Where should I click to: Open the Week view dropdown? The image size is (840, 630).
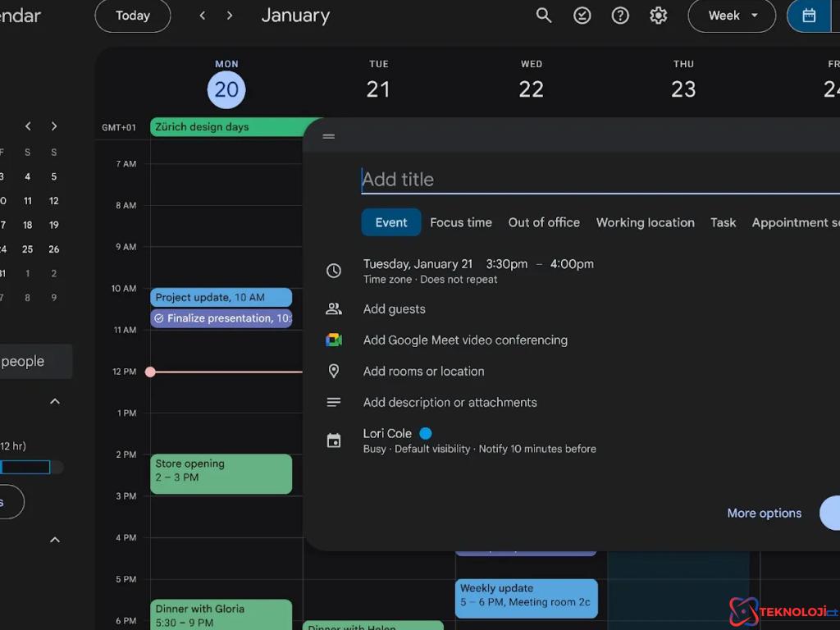point(732,16)
